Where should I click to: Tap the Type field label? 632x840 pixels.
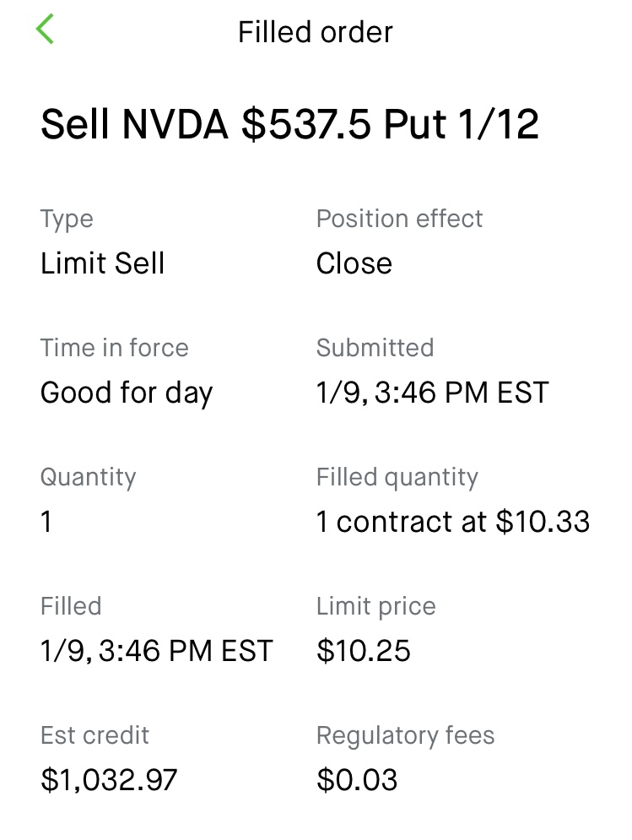[x=67, y=219]
